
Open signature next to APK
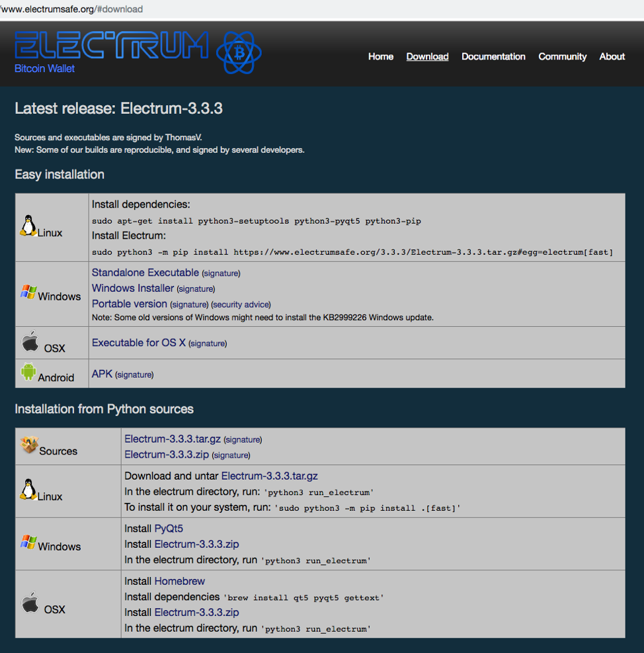pos(134,375)
